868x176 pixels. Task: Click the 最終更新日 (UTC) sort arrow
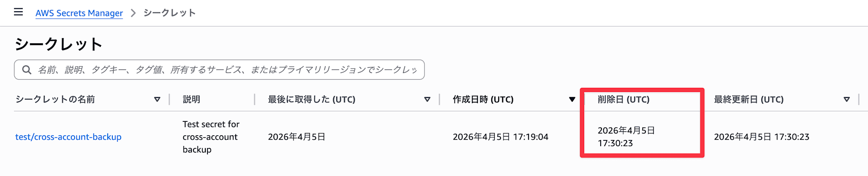(846, 100)
